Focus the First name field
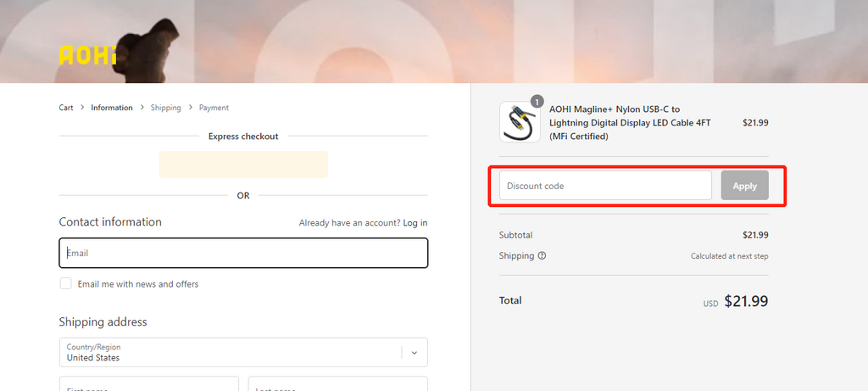This screenshot has width=868, height=391. click(x=148, y=384)
